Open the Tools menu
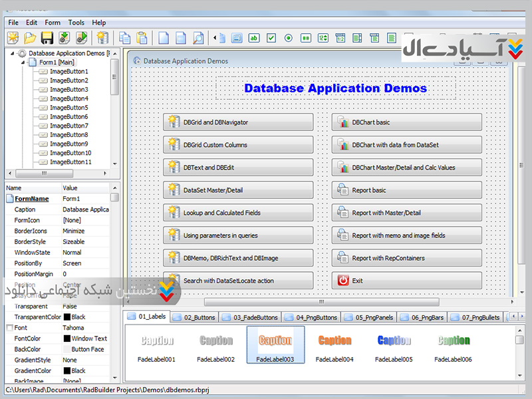This screenshot has height=399, width=532. point(76,23)
